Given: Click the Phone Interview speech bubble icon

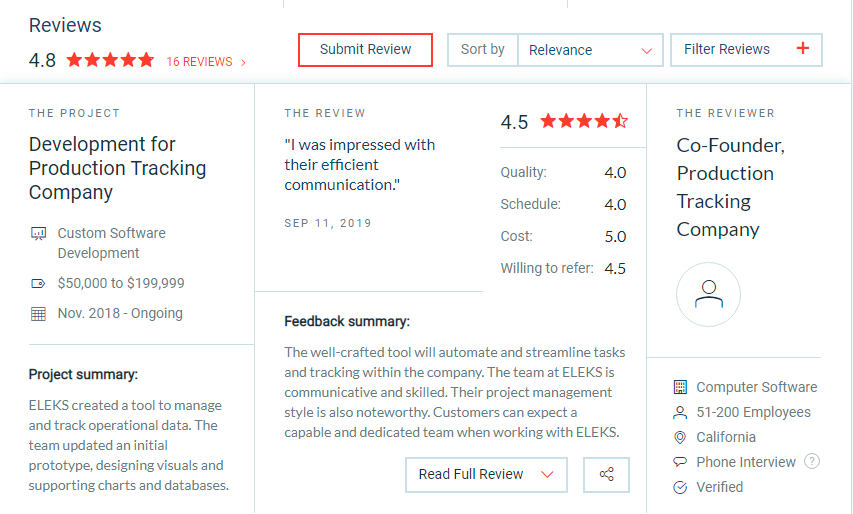Looking at the screenshot, I should point(680,462).
